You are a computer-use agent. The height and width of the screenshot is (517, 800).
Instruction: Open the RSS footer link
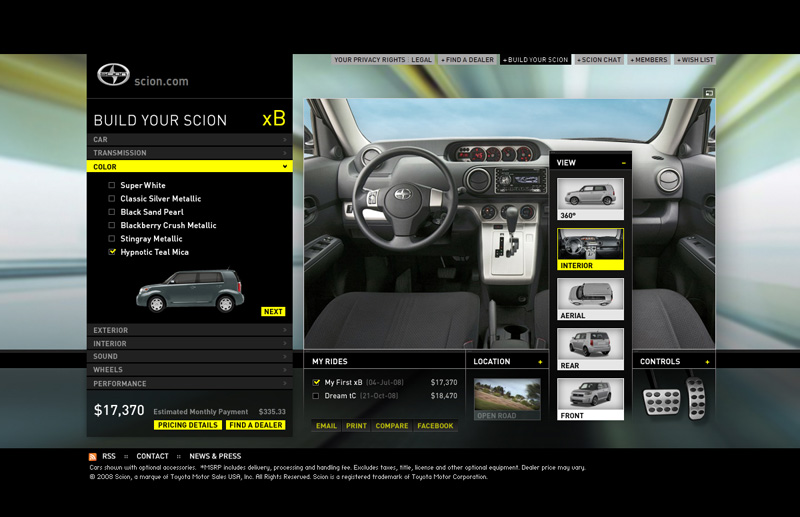coord(109,456)
